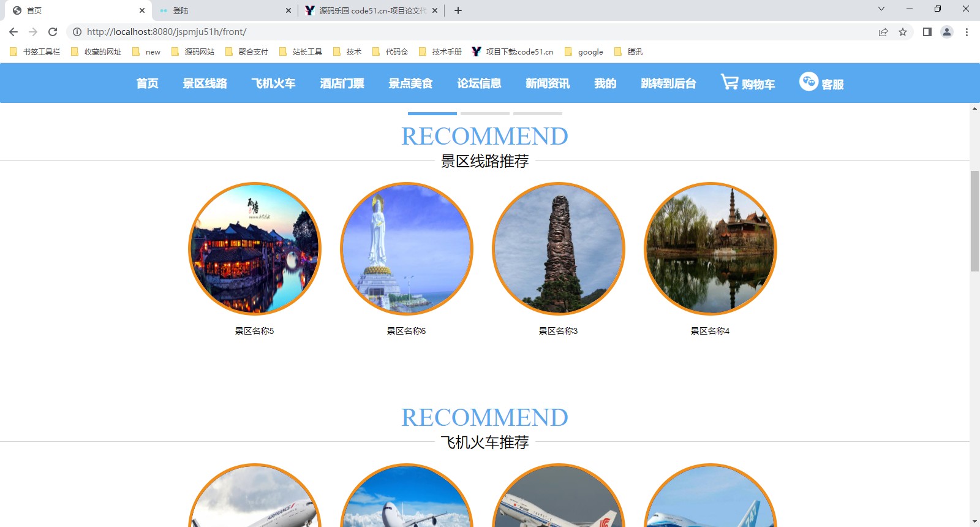Expand the tab search dropdown arrow

881,9
